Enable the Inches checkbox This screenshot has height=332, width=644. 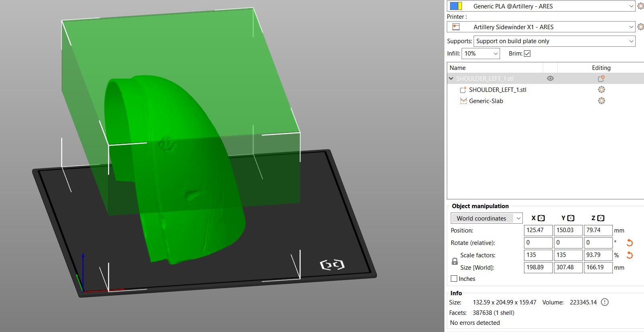click(x=454, y=278)
